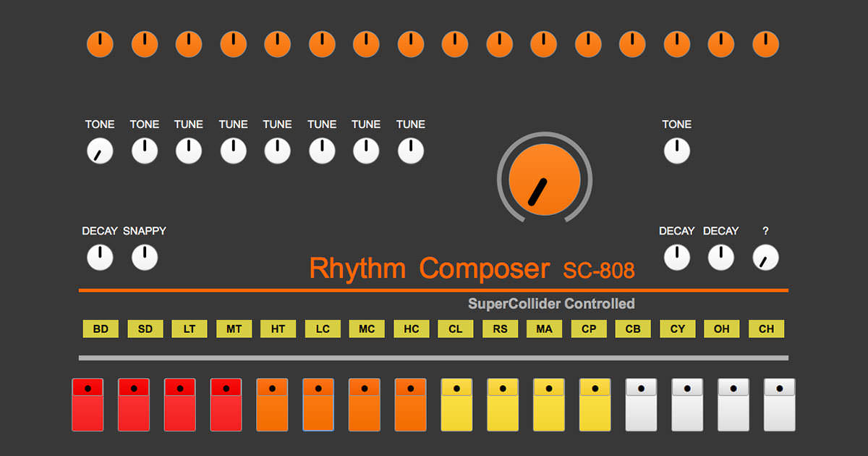Click the knob labeled with a question mark
The image size is (868, 456).
(765, 258)
